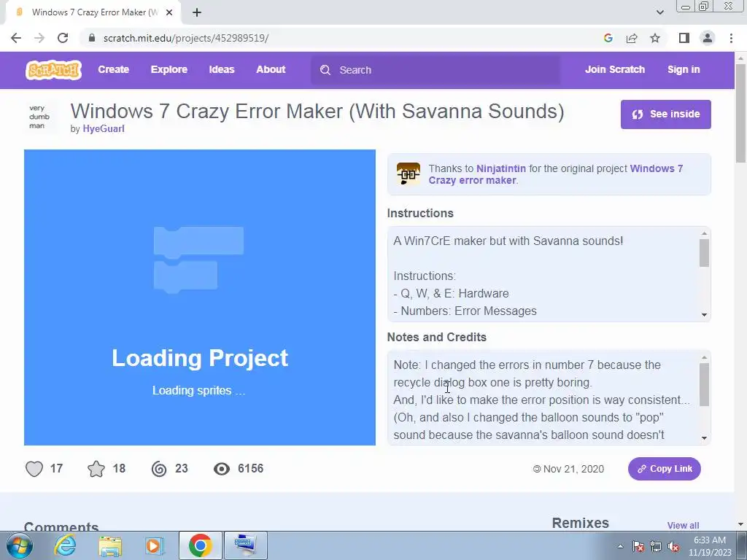The width and height of the screenshot is (747, 560).
Task: Open the Chrome profile menu
Action: pyautogui.click(x=708, y=38)
